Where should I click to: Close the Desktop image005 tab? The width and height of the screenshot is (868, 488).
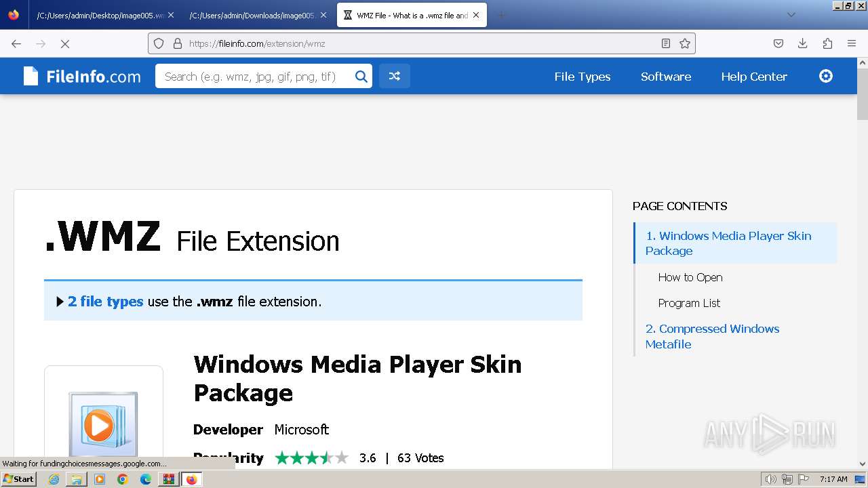click(x=170, y=15)
